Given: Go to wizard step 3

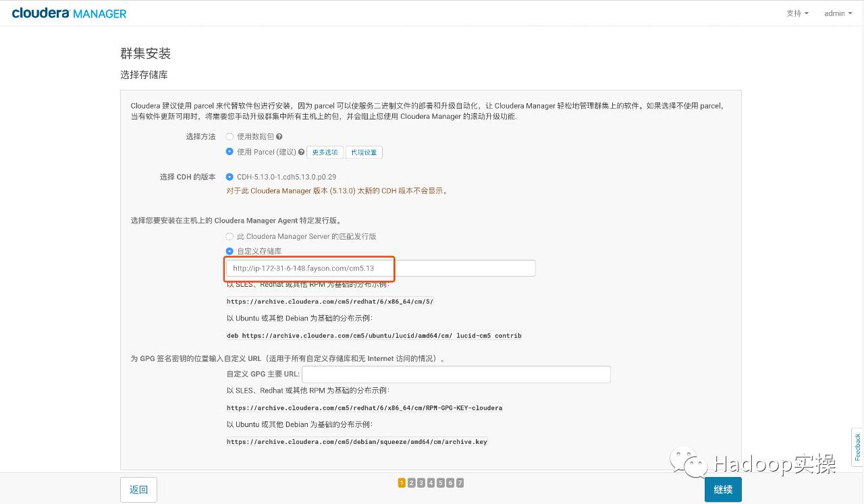Looking at the screenshot, I should pos(421,482).
